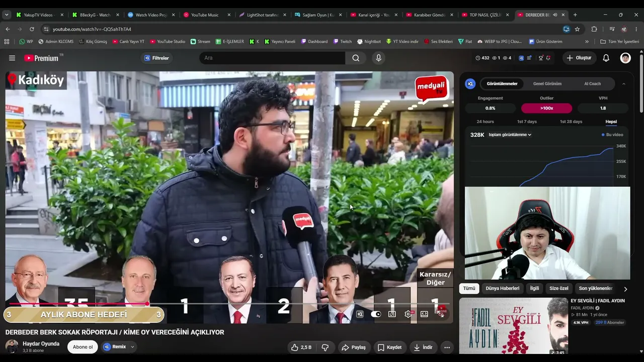The image size is (644, 362).
Task: Switch to Görüntülenmeler tab
Action: coord(502,83)
